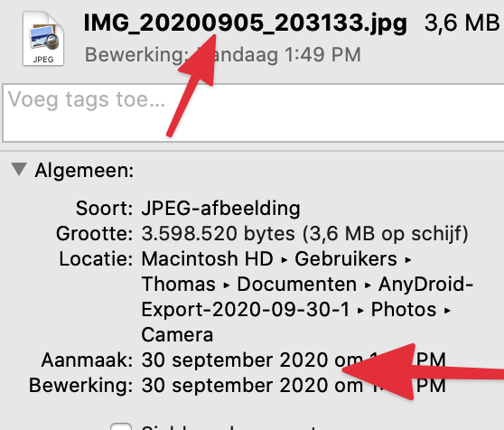Click the JPEG file preview icon
The image size is (504, 430).
pyautogui.click(x=43, y=39)
